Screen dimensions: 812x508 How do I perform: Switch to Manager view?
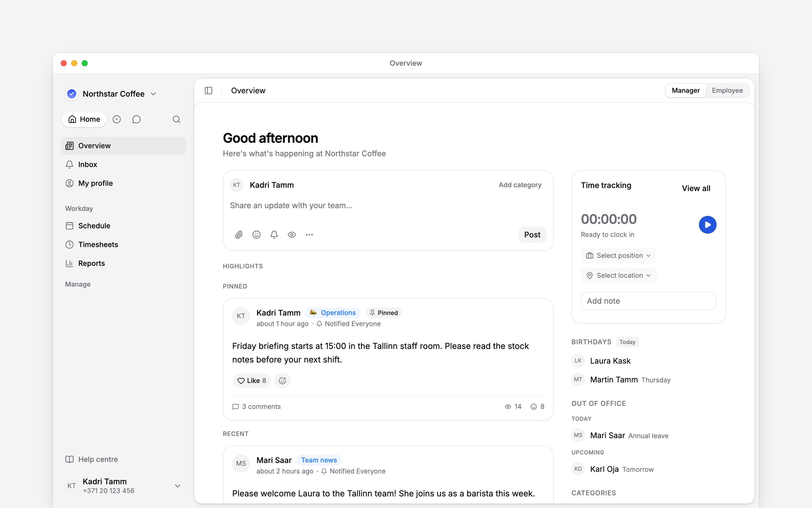click(x=685, y=90)
